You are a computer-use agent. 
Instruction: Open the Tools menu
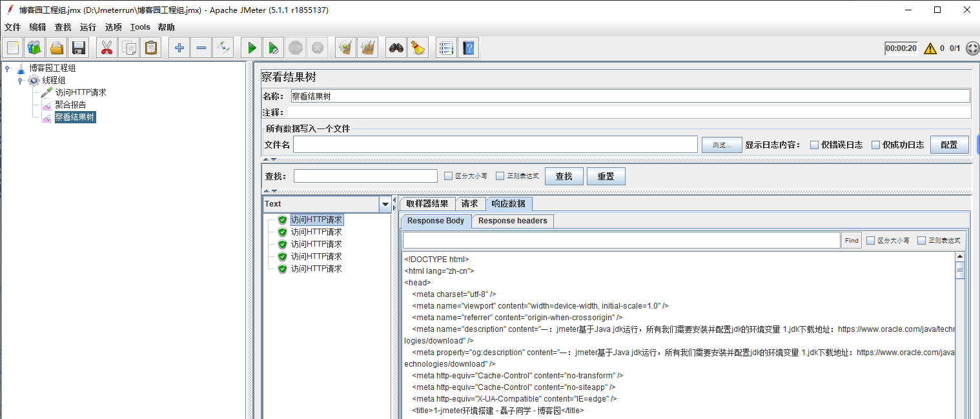click(140, 27)
